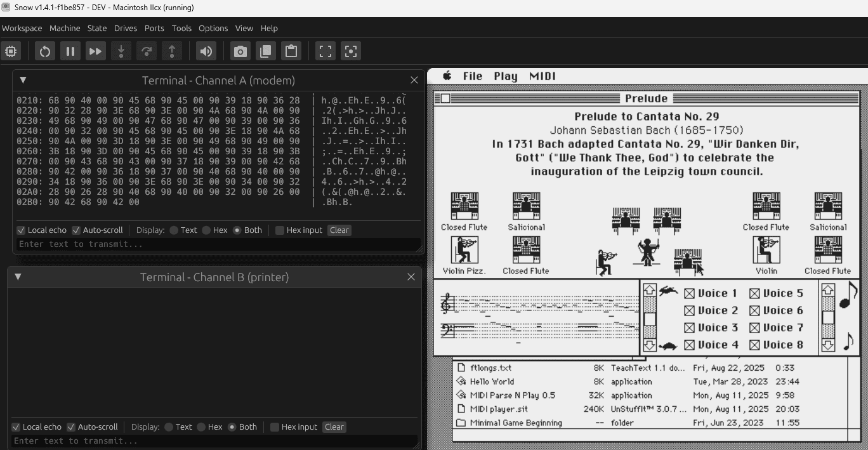The height and width of the screenshot is (450, 868).
Task: Click volume scrollbar down arrow beside small note
Action: click(828, 345)
